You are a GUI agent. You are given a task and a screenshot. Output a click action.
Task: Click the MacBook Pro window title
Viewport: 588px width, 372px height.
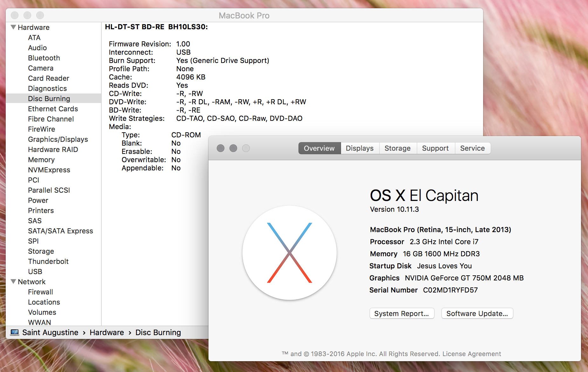click(x=244, y=16)
